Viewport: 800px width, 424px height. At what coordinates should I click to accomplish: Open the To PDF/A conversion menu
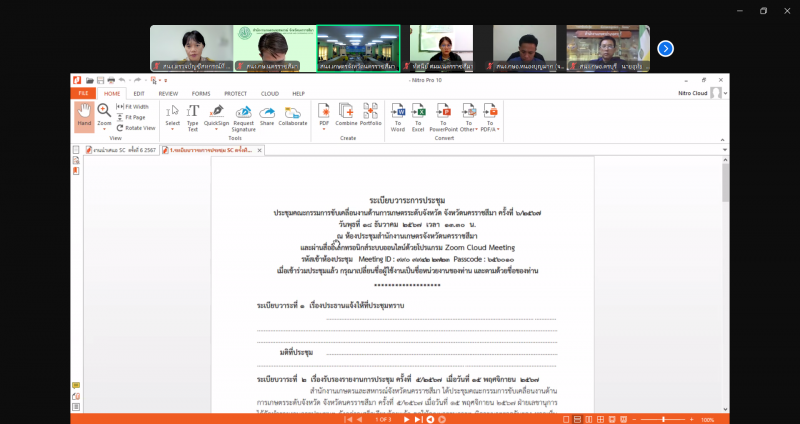point(490,117)
